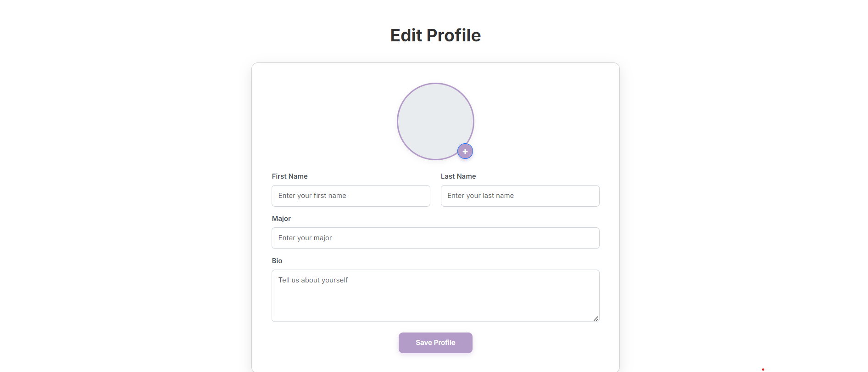The image size is (868, 372).
Task: Click the "Enter your first name" placeholder text
Action: coord(312,196)
